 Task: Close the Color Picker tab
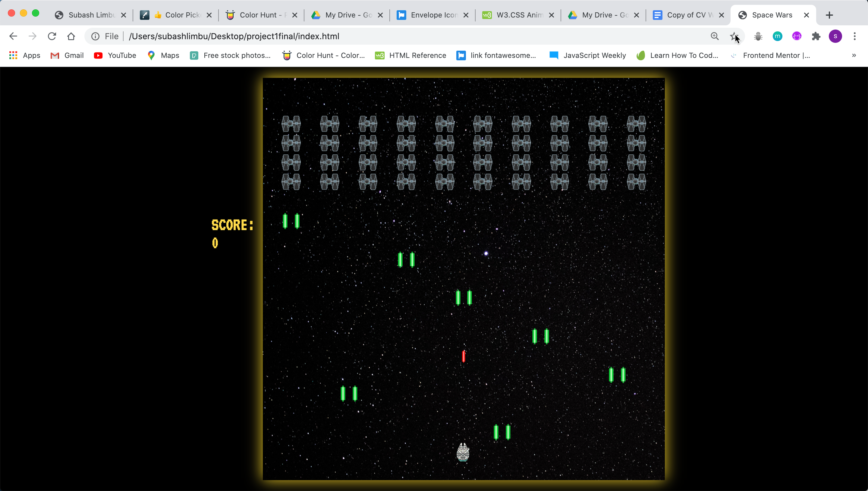(x=209, y=15)
